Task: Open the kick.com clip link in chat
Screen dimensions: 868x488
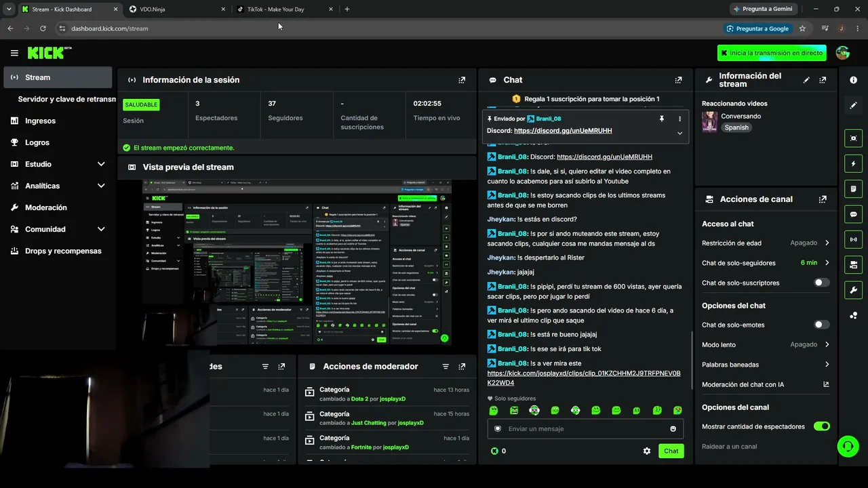Action: click(584, 378)
